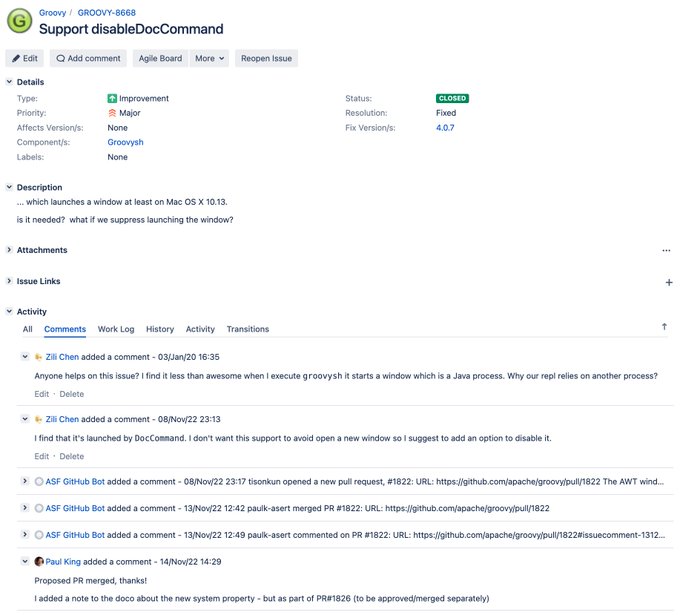Viewport: 680px width, 615px height.
Task: Click the green Groovy project avatar
Action: coord(20,20)
